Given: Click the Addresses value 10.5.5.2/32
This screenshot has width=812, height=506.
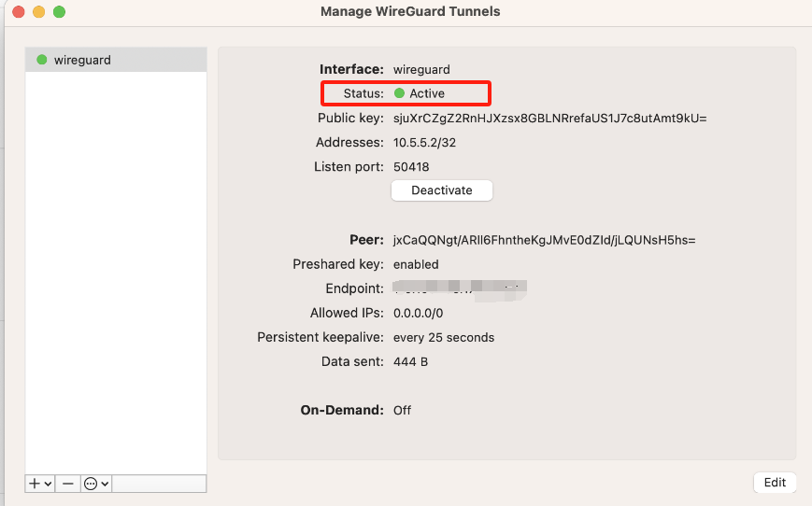Looking at the screenshot, I should tap(424, 143).
